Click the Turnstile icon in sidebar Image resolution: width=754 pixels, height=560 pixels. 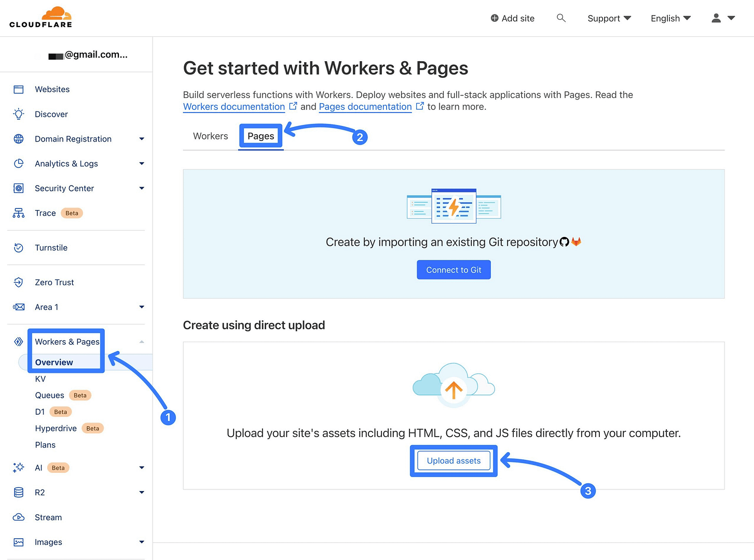coord(19,248)
